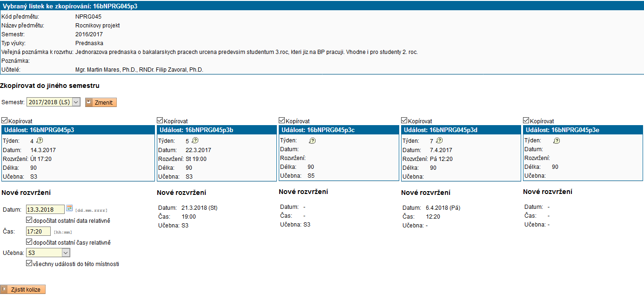644x300 pixels.
Task: Toggle 'dopočítat ostatní časy relativně' checkbox
Action: click(29, 242)
